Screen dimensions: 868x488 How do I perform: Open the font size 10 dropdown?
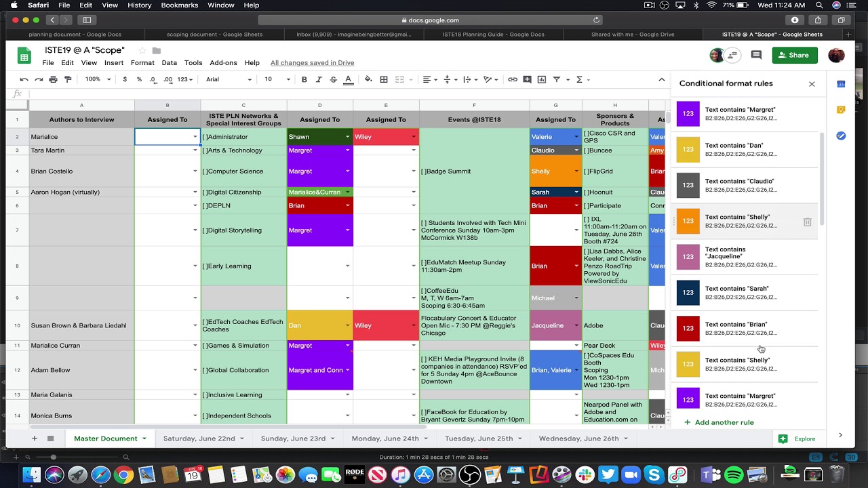coord(277,79)
